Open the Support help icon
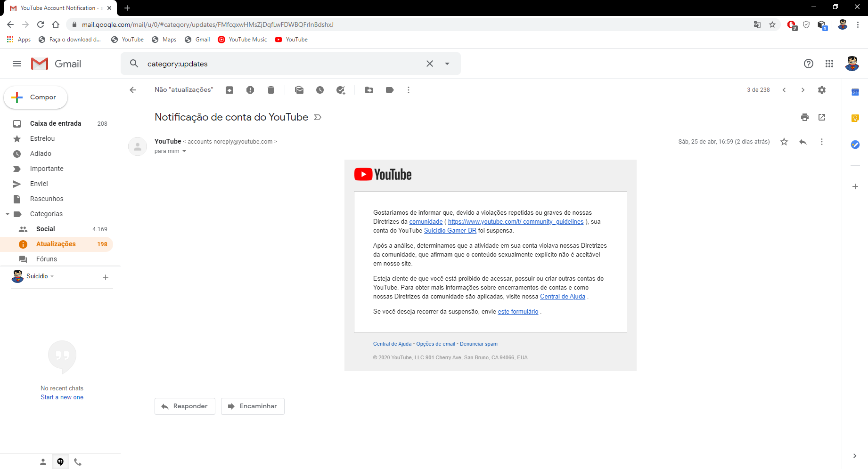This screenshot has height=469, width=868. [809, 64]
